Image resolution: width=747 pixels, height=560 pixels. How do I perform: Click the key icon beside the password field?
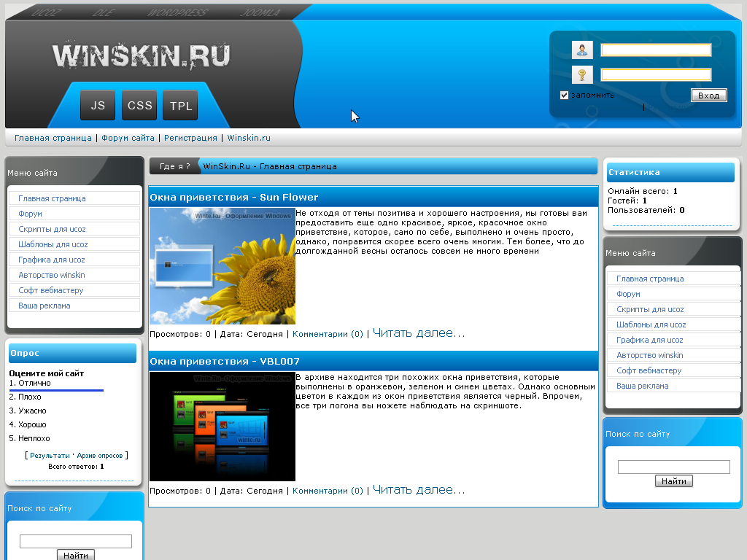582,74
